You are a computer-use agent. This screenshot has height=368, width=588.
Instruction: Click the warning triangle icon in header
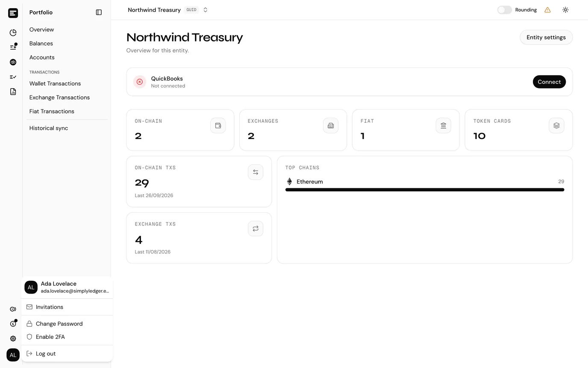coord(547,10)
